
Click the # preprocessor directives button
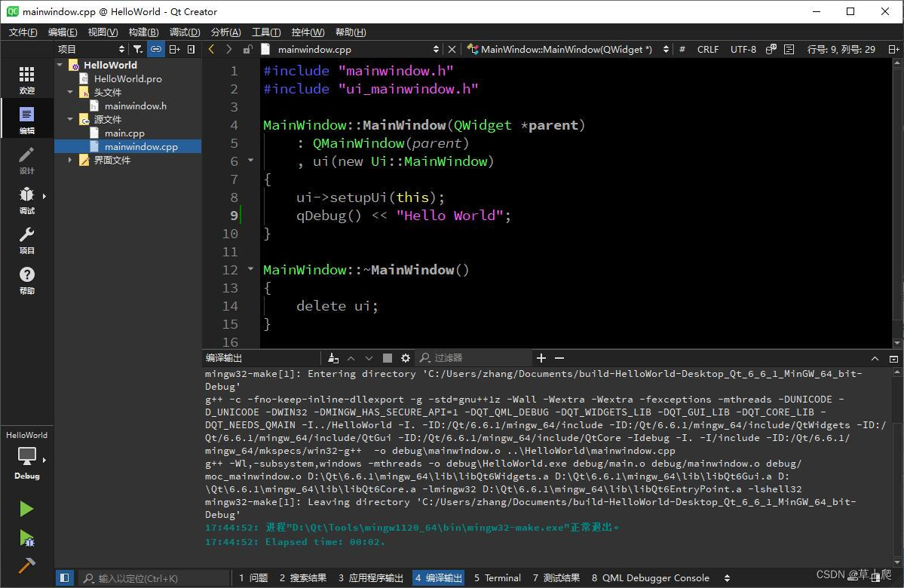pyautogui.click(x=682, y=49)
